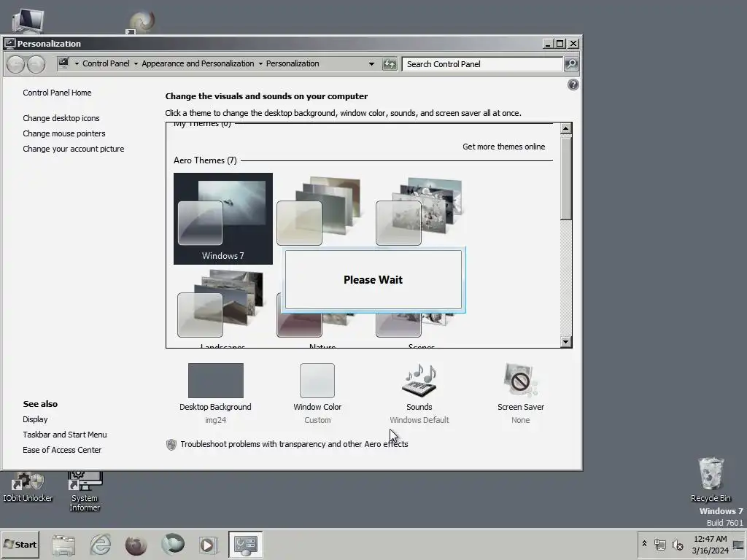Open Change desktop icons link

61,118
